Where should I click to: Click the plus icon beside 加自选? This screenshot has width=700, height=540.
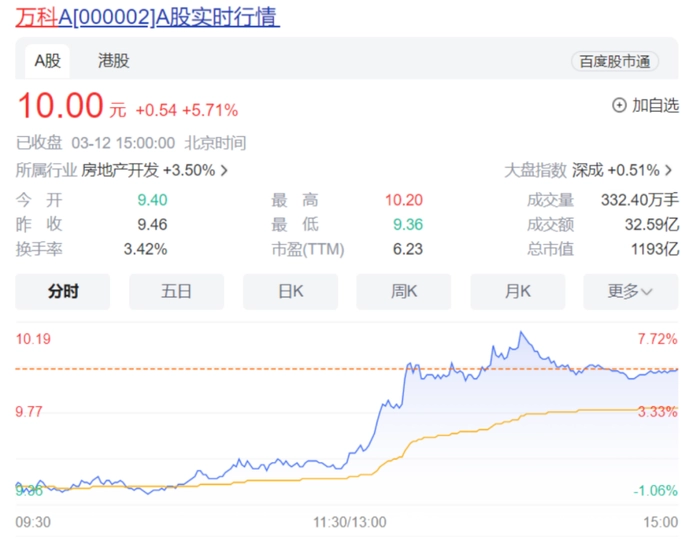[x=619, y=105]
